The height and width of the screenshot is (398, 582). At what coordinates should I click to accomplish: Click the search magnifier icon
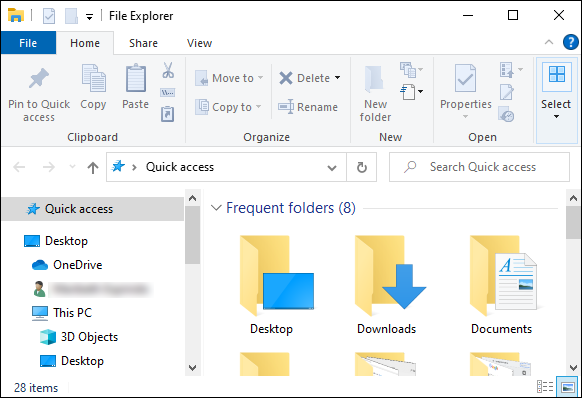click(410, 167)
